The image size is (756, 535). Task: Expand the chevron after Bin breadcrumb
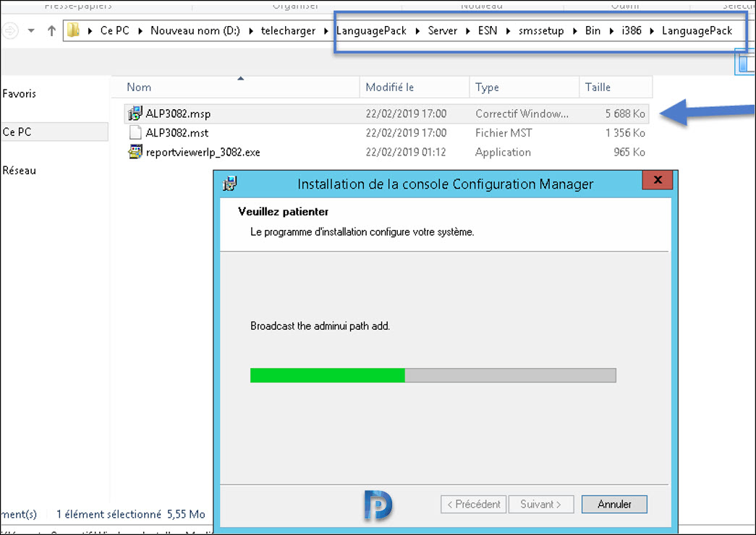[611, 31]
